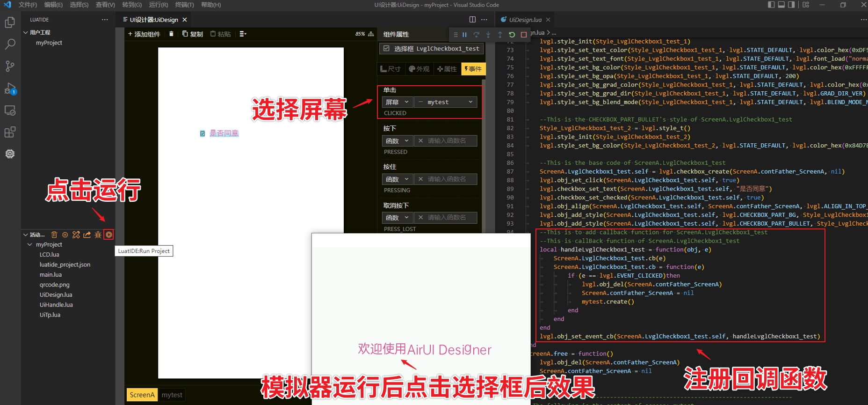The image size is (868, 405).
Task: Click the 添加组件 button
Action: (144, 34)
